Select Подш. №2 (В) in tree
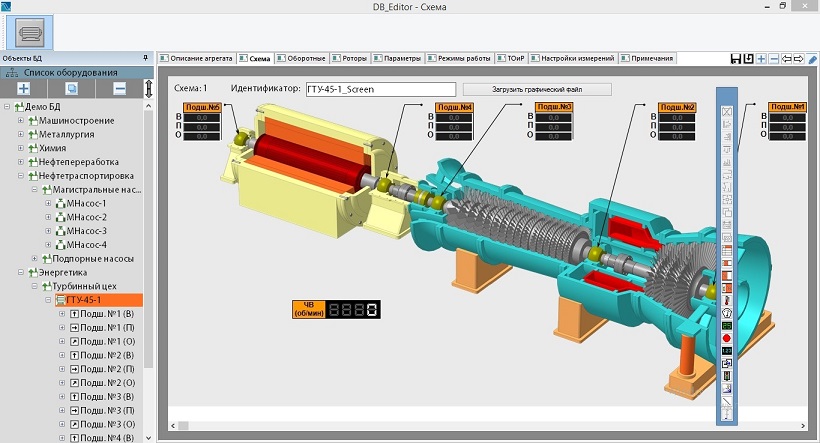820x443 pixels. tap(106, 355)
